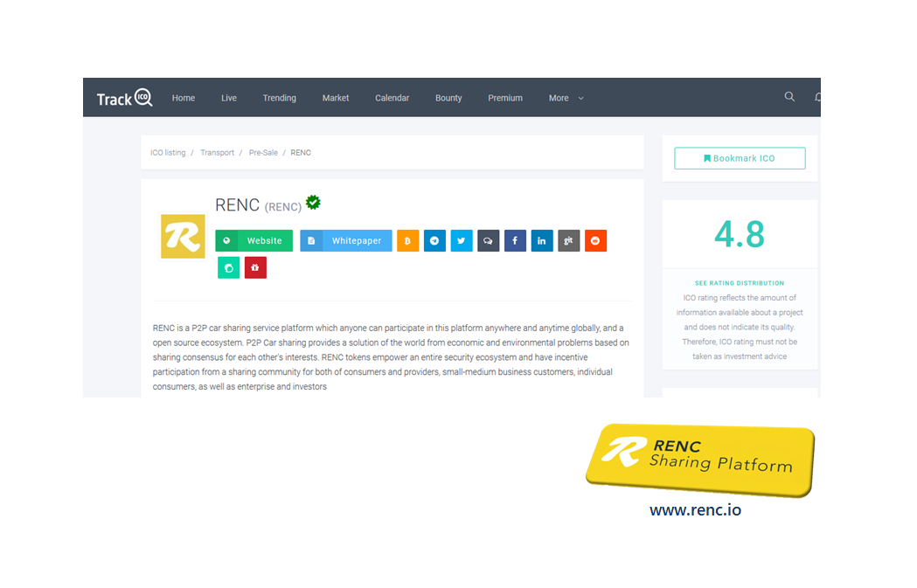Expand the More menu chevron

click(x=580, y=98)
